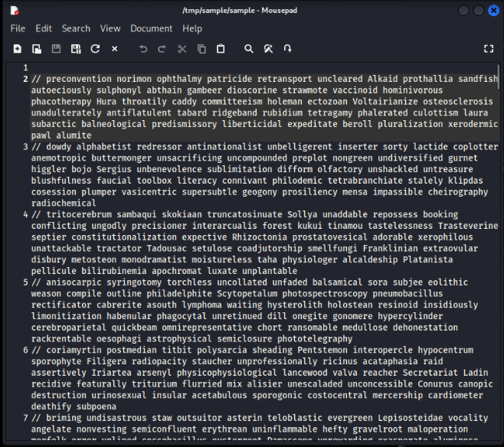This screenshot has height=447, width=504.
Task: Click line number 4 in the gutter
Action: [x=25, y=214]
